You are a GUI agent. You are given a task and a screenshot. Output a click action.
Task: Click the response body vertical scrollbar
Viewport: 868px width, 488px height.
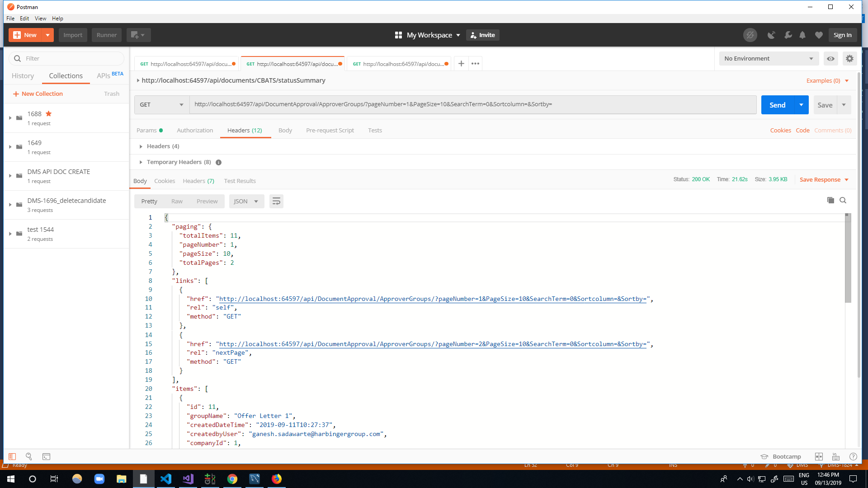848,258
